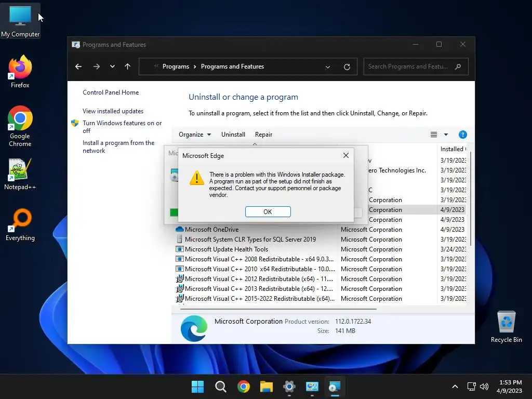The image size is (532, 399).
Task: Open the Windows Start menu
Action: click(197, 387)
